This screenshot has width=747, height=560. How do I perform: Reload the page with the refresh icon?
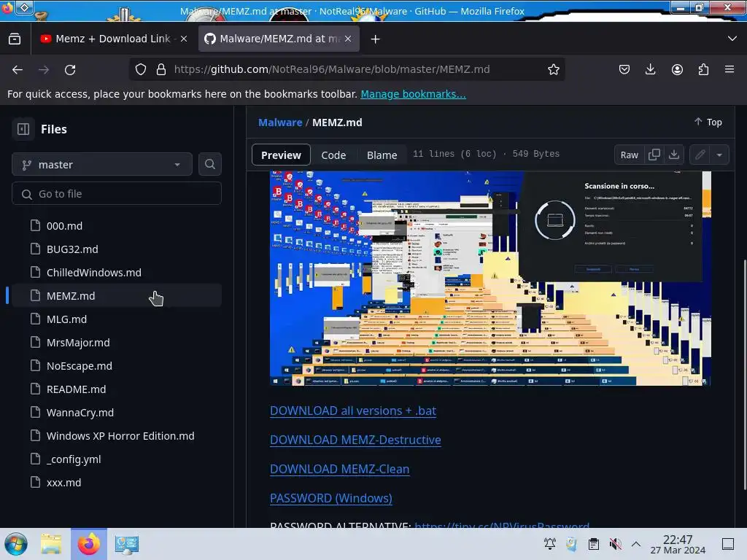tap(70, 69)
